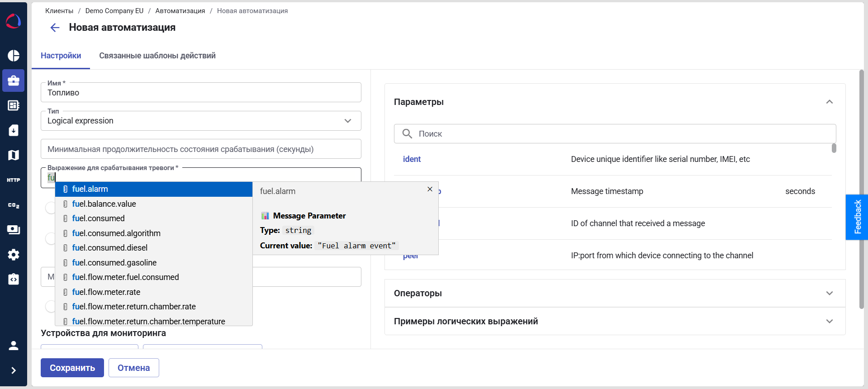This screenshot has width=868, height=389.
Task: Click the 'seconds' unit text
Action: point(800,191)
